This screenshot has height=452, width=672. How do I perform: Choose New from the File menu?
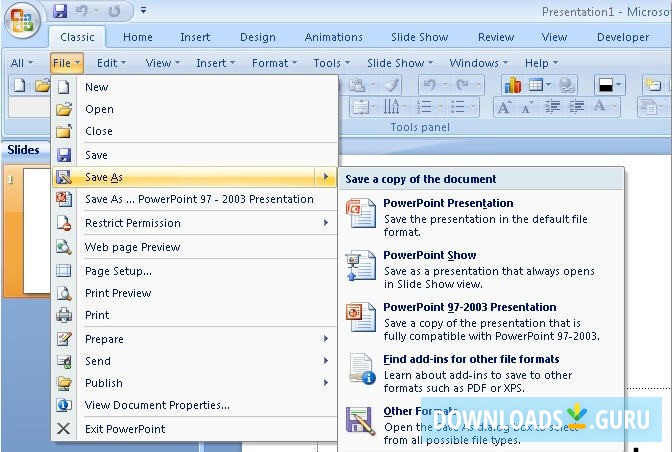(195, 87)
